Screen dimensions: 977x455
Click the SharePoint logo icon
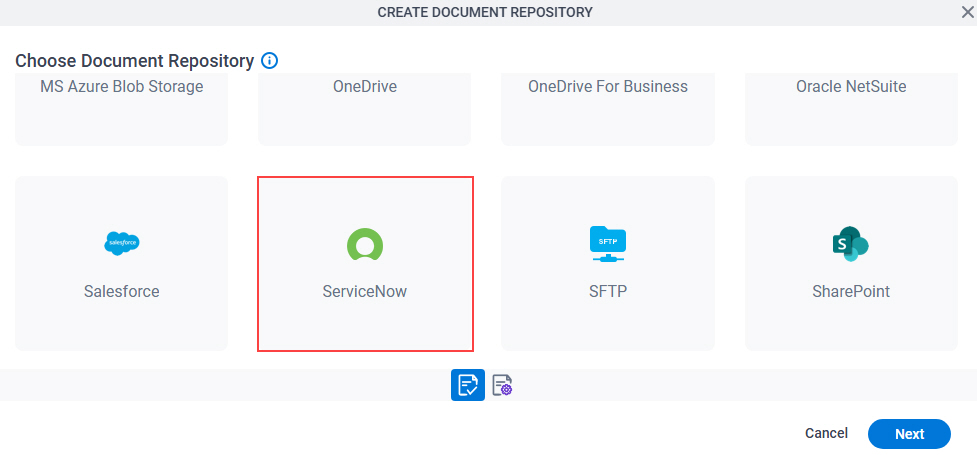pos(851,244)
